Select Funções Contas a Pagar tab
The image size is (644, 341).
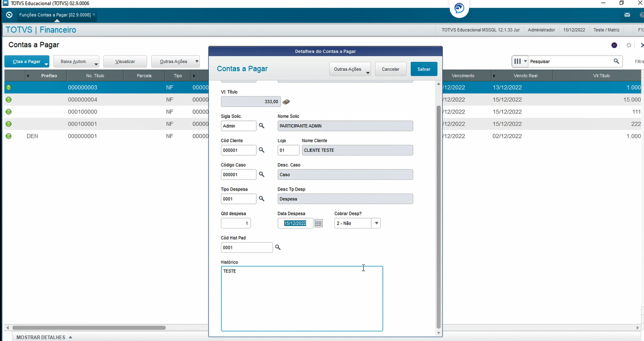click(x=55, y=15)
